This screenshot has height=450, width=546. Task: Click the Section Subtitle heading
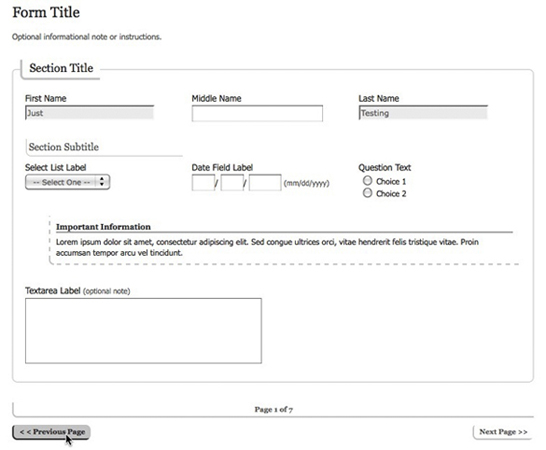pos(64,147)
